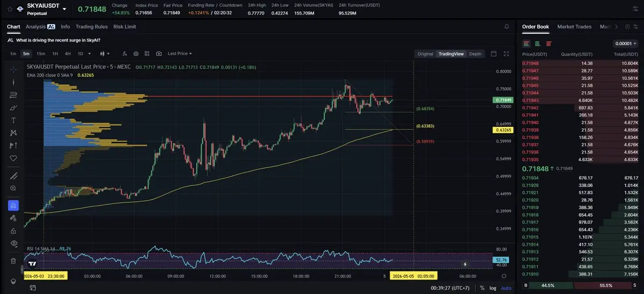Select the 15m timeframe

[41, 54]
